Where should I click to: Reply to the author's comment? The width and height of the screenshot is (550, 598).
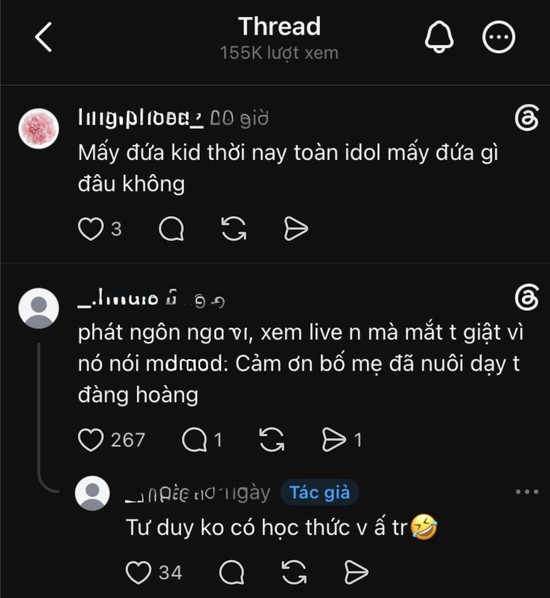coord(232,572)
